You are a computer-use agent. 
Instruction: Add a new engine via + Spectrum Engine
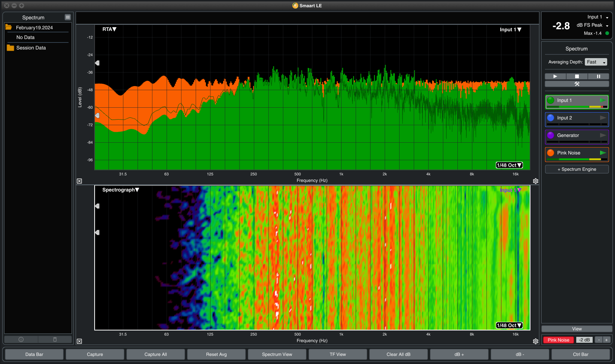click(577, 169)
